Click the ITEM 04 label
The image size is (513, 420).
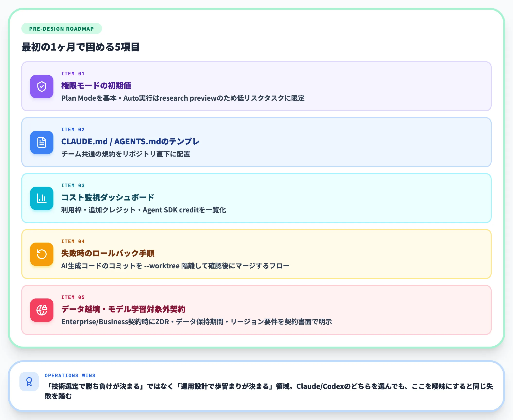coord(73,241)
